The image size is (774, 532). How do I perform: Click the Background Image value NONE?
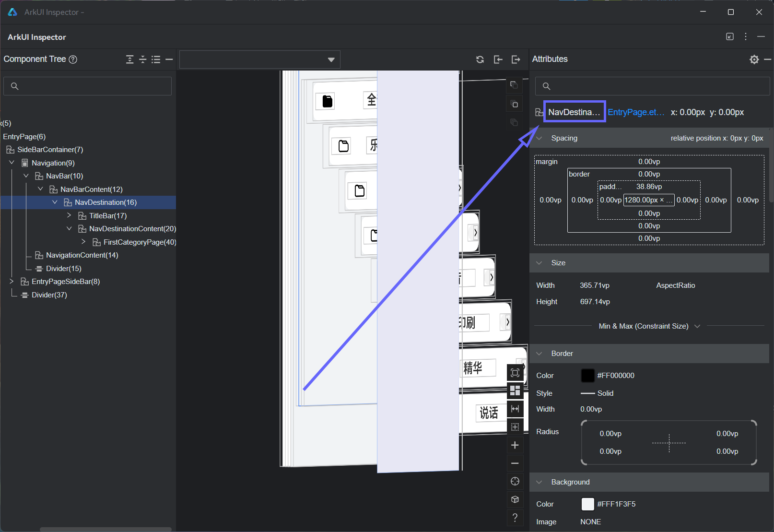pos(590,522)
